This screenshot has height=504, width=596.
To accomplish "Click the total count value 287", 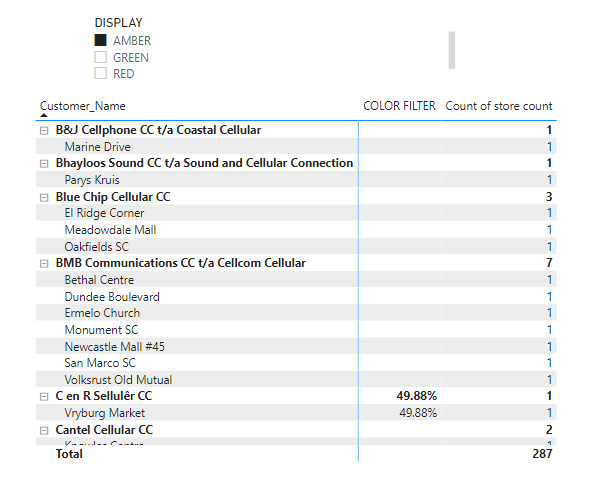I will coord(542,454).
